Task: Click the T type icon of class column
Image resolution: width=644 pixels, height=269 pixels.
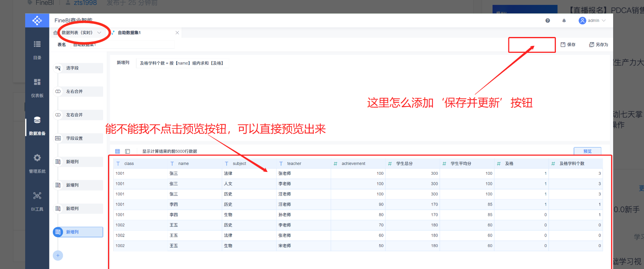Action: pyautogui.click(x=118, y=164)
